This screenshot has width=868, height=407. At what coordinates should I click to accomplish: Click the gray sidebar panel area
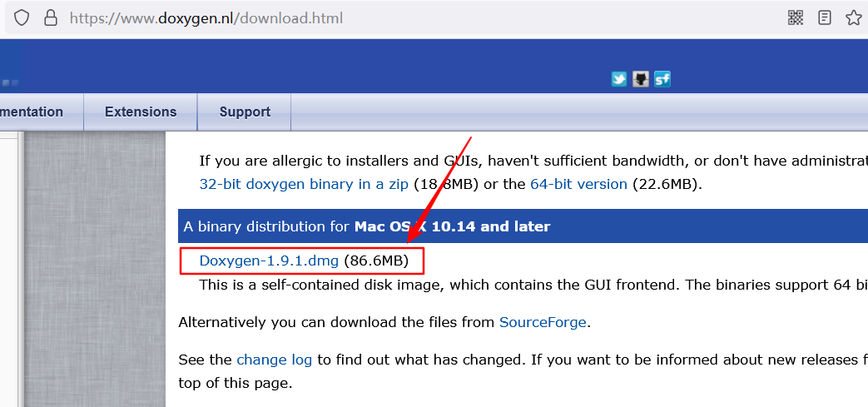click(x=95, y=269)
